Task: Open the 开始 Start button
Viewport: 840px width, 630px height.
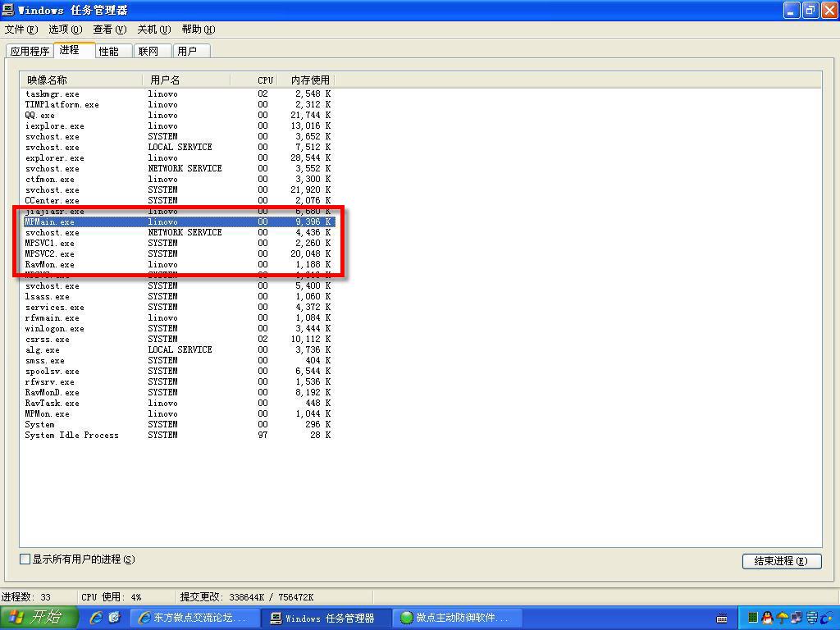Action: (39, 618)
